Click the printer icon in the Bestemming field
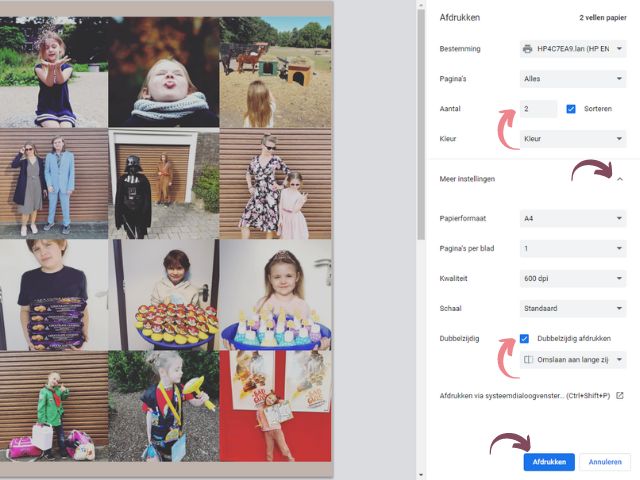Screen dimensions: 640x480 (x=529, y=48)
